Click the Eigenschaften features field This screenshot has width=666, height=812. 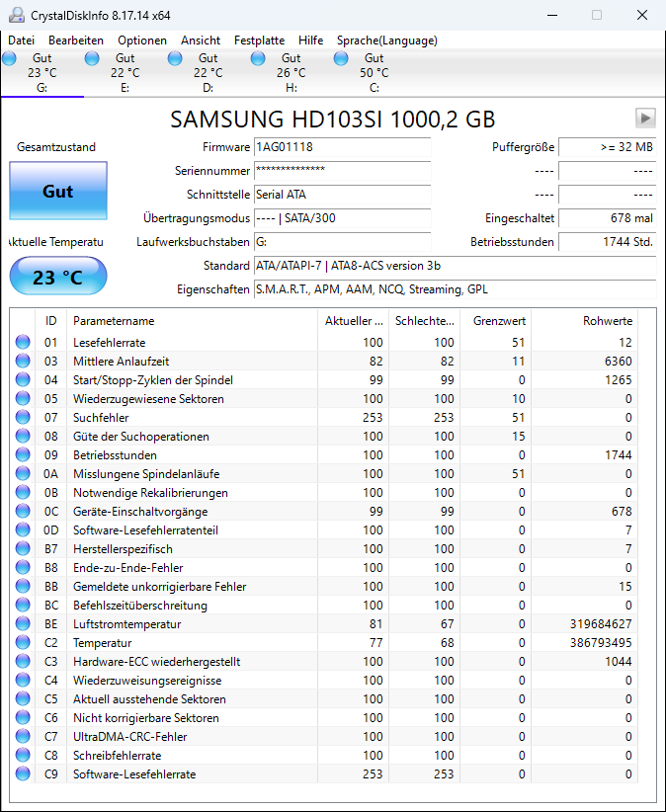[455, 289]
